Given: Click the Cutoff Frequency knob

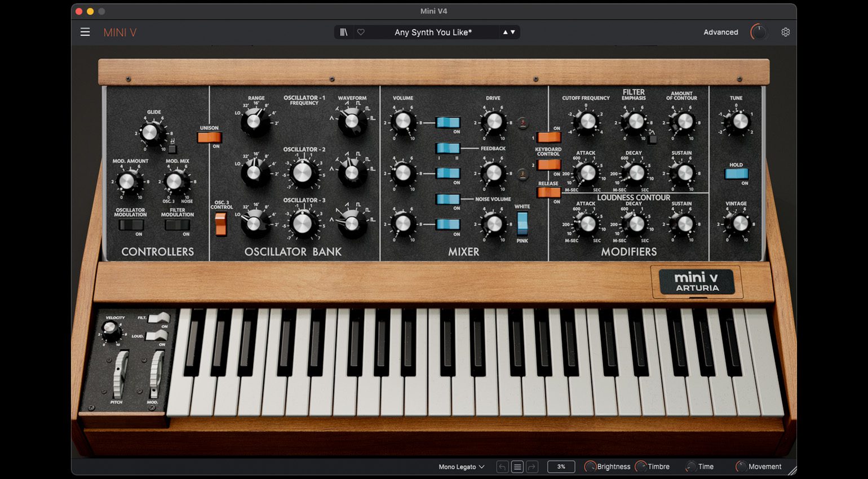Looking at the screenshot, I should [587, 121].
